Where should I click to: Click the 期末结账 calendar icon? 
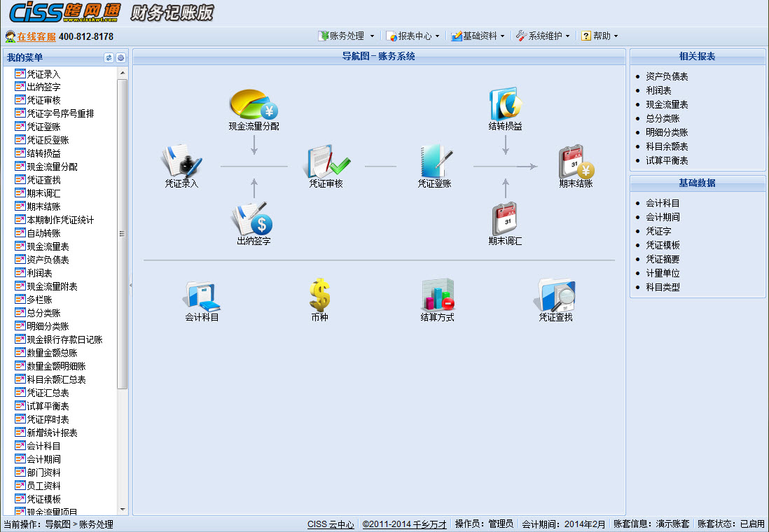(x=576, y=162)
